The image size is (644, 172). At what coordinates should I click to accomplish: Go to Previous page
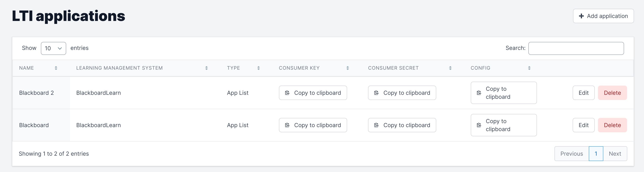571,154
